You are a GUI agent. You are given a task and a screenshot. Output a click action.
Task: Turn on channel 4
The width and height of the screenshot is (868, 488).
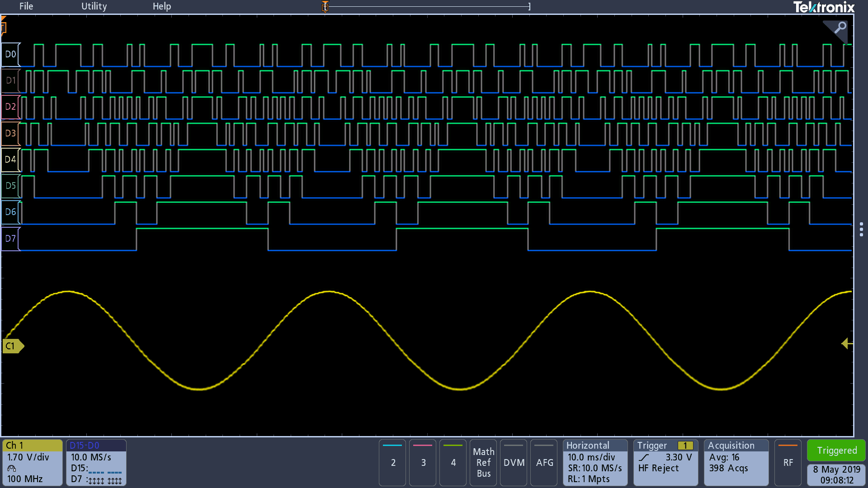453,462
